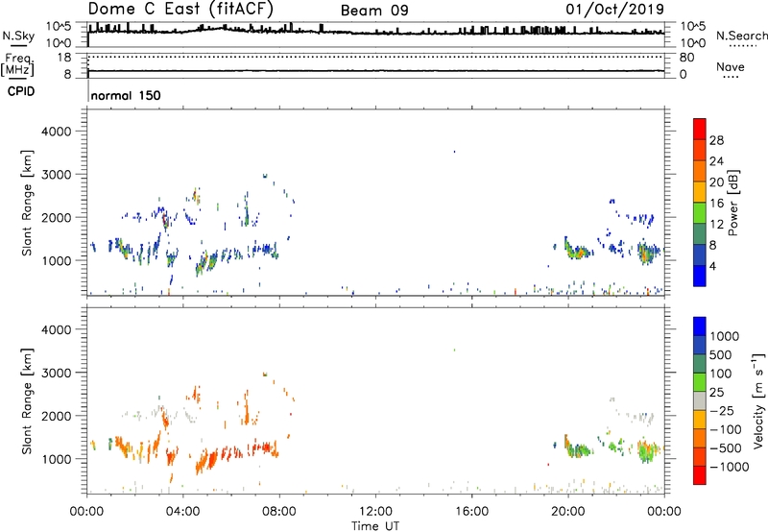Click the red end of the Velocity color bar
The height and width of the screenshot is (532, 768).
point(700,475)
